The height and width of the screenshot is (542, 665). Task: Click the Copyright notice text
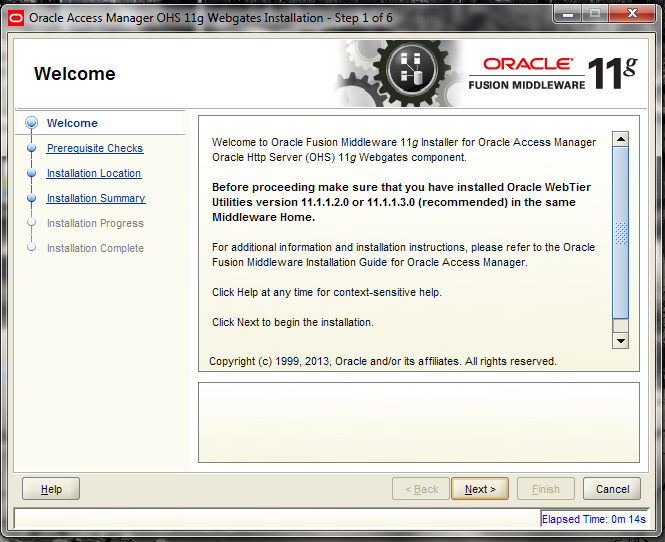point(383,361)
